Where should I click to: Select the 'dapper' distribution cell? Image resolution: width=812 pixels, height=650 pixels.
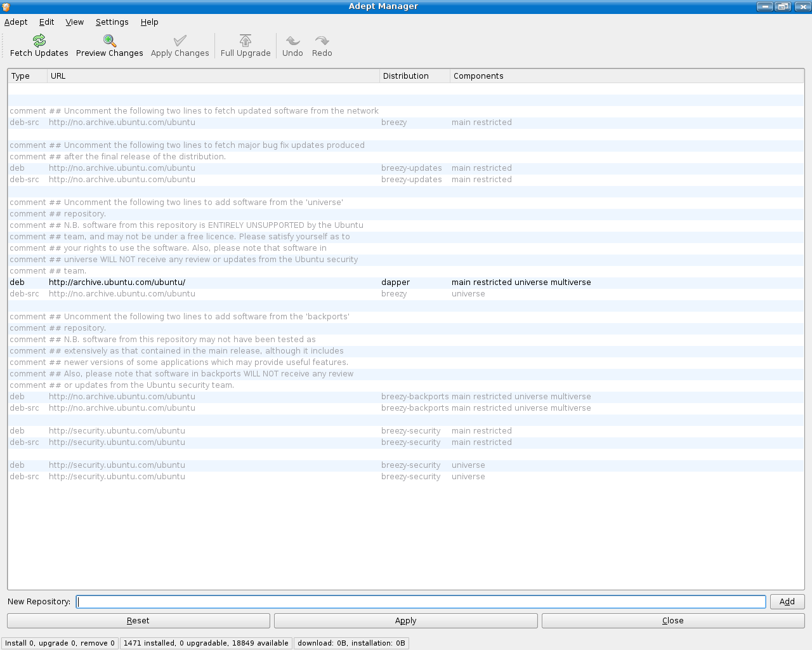click(395, 282)
